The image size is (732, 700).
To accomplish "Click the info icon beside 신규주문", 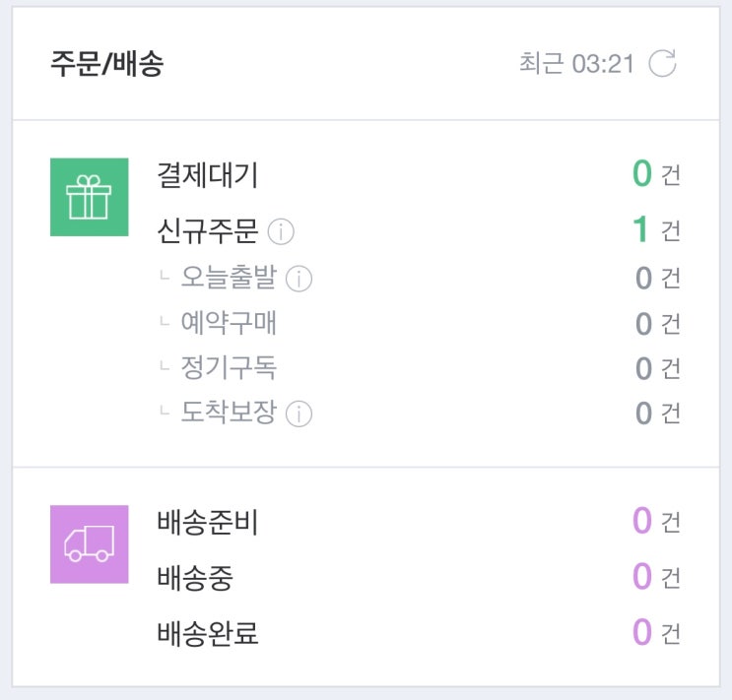I will [x=281, y=232].
